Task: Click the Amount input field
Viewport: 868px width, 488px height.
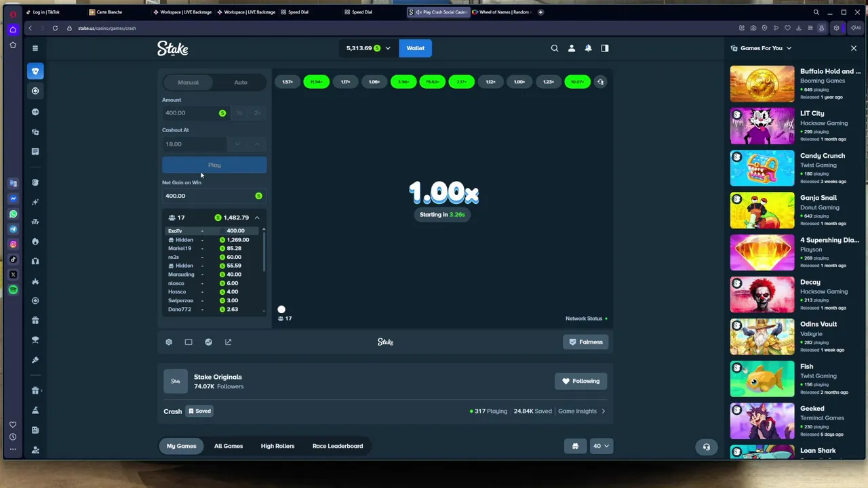Action: [195, 113]
